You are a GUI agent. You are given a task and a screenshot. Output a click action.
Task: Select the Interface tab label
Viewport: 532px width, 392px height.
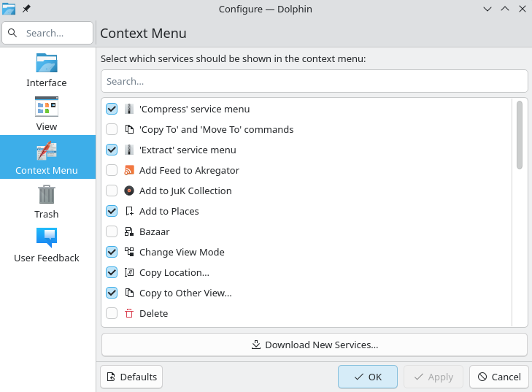point(47,82)
